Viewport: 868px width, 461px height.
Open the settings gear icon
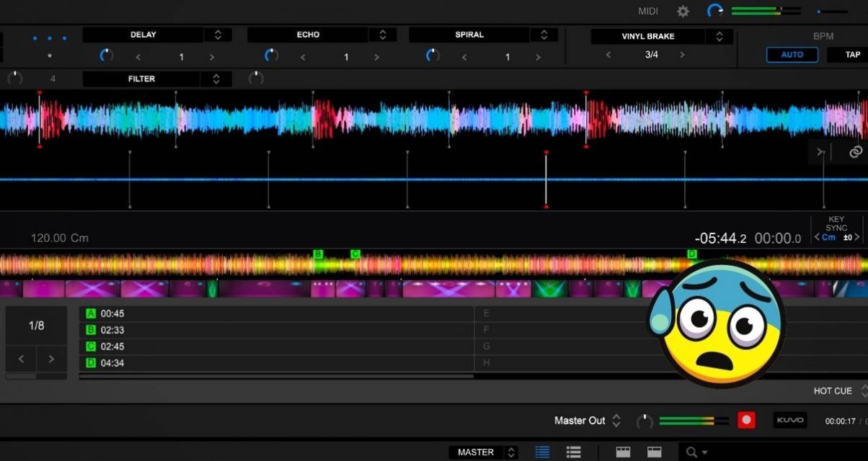pos(682,11)
